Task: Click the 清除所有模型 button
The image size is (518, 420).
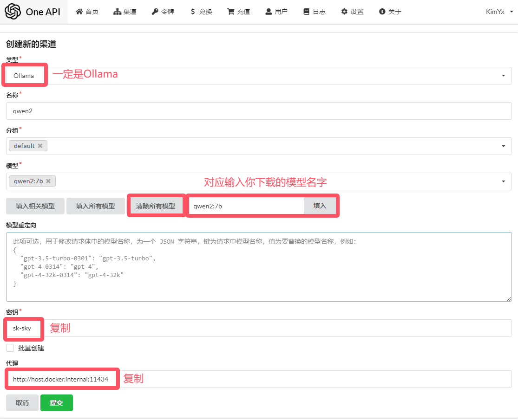Action: (x=156, y=206)
